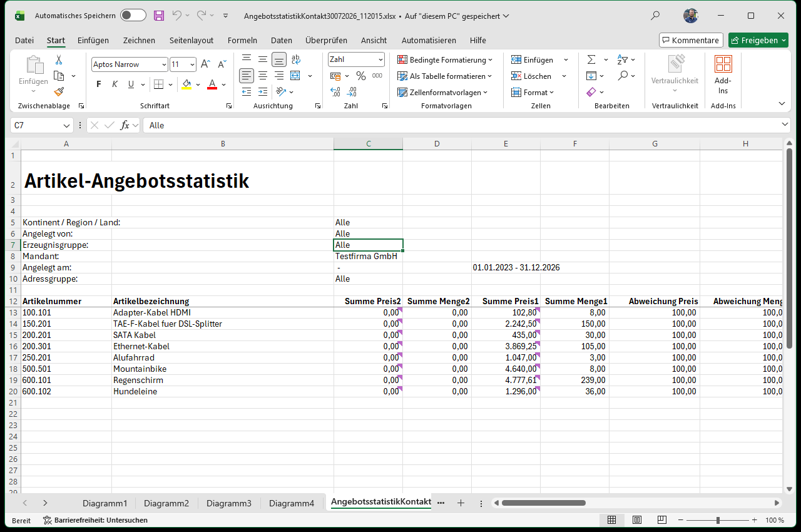This screenshot has width=801, height=532.
Task: Click the zoom out minus button
Action: [x=681, y=520]
